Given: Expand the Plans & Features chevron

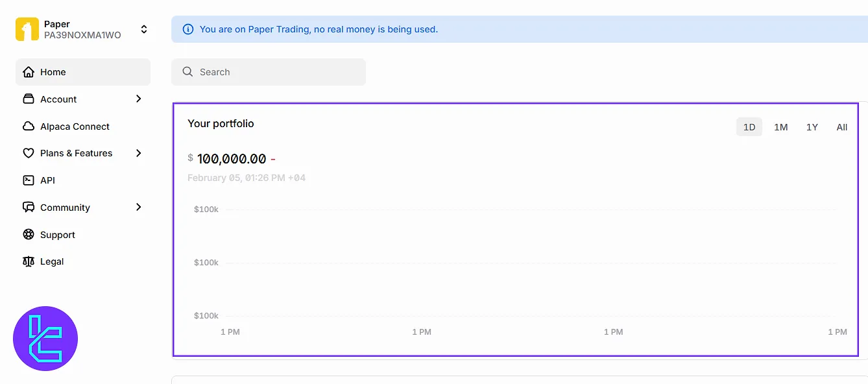Looking at the screenshot, I should point(138,153).
